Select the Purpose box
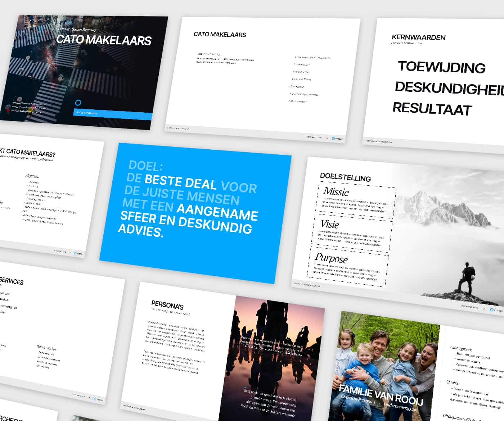 pos(347,266)
